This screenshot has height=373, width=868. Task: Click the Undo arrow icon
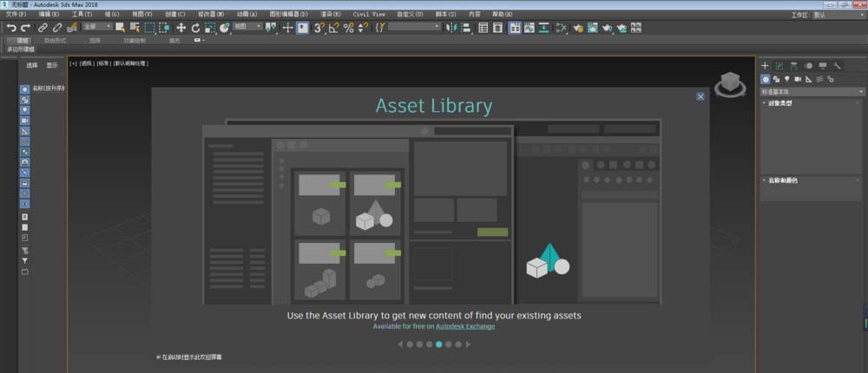[11, 28]
